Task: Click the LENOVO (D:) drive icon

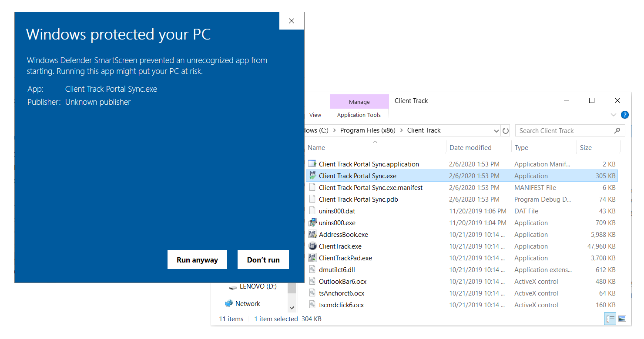Action: tap(233, 287)
